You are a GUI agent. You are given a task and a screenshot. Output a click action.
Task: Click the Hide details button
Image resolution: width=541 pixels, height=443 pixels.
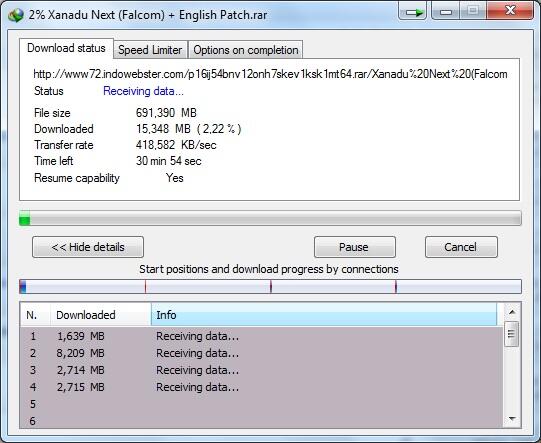click(x=88, y=247)
